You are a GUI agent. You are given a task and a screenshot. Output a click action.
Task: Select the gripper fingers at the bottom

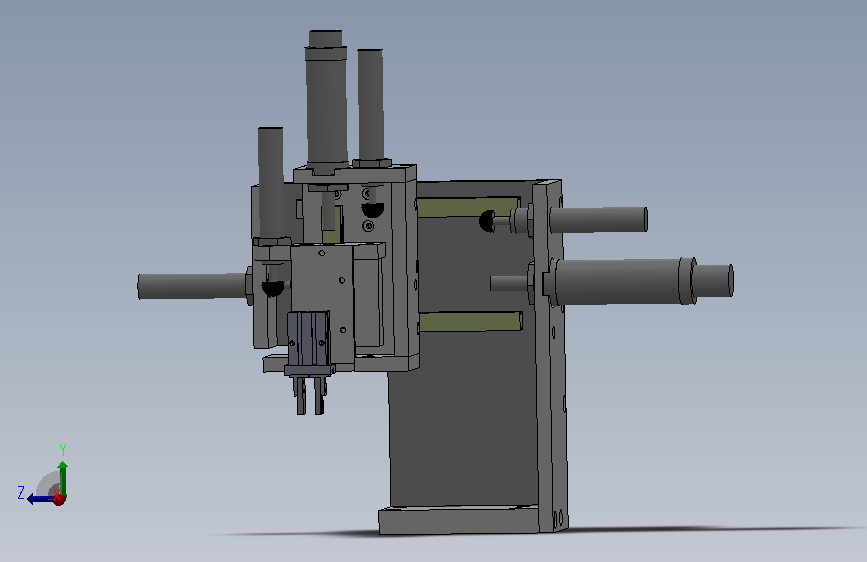pyautogui.click(x=310, y=394)
